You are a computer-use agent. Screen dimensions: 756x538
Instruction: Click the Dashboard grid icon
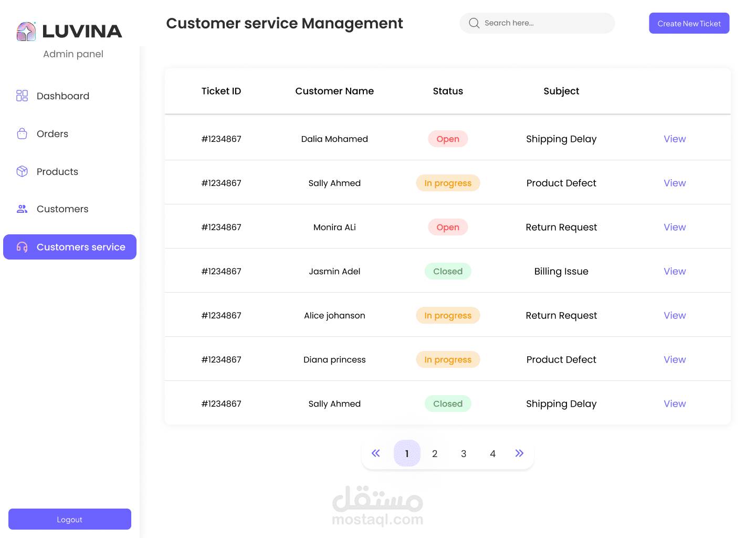[x=22, y=96]
